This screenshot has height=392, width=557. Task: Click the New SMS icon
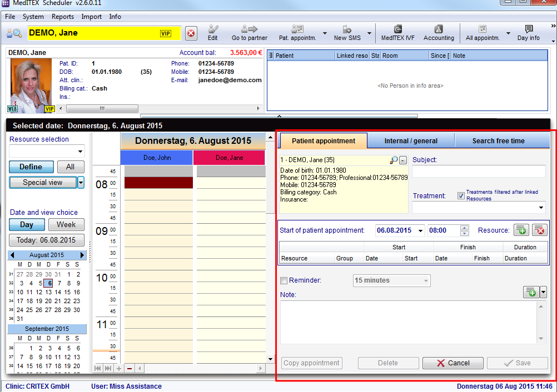[347, 33]
